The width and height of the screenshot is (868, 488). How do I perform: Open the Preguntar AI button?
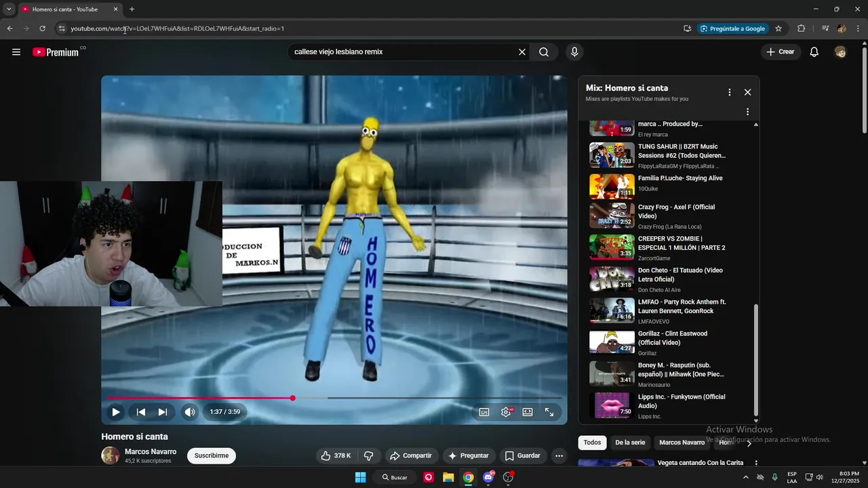tap(469, 456)
